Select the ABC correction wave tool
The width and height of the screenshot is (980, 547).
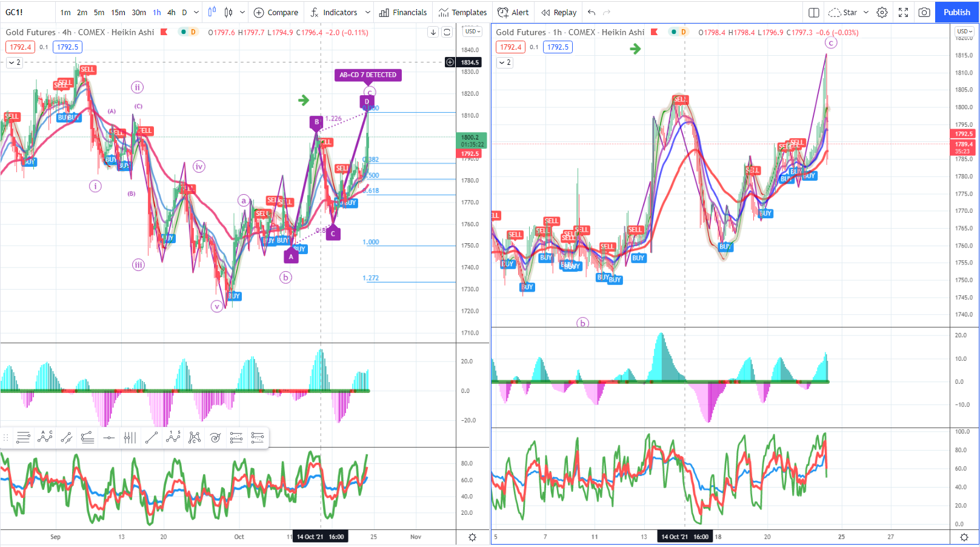(45, 437)
